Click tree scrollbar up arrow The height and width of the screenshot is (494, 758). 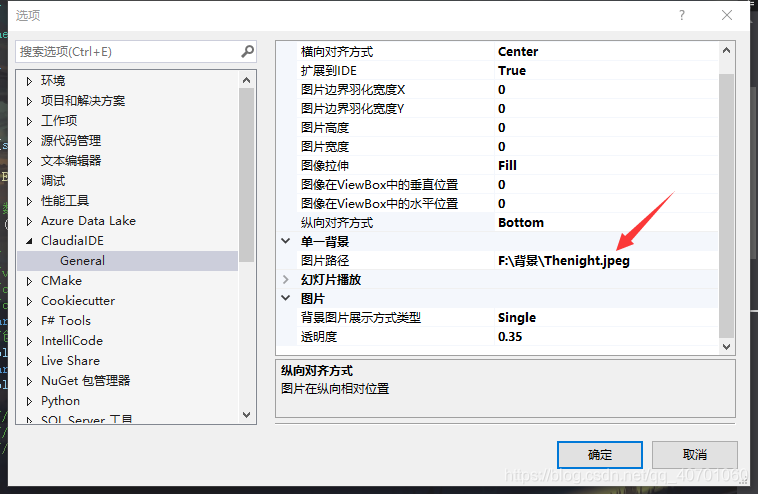coord(247,80)
